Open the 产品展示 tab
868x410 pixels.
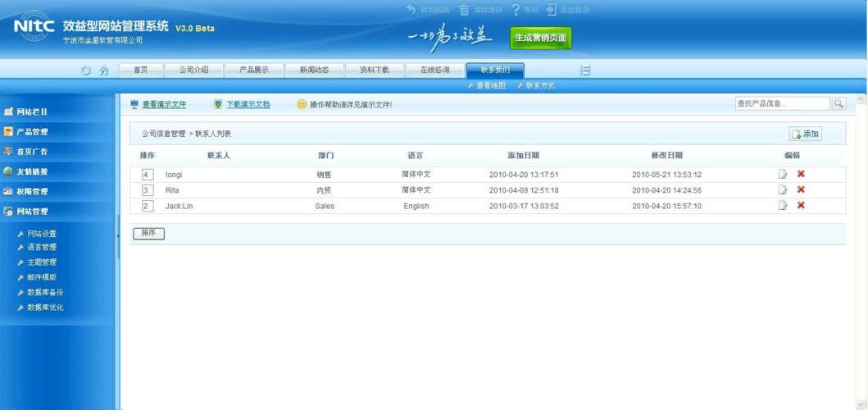254,70
